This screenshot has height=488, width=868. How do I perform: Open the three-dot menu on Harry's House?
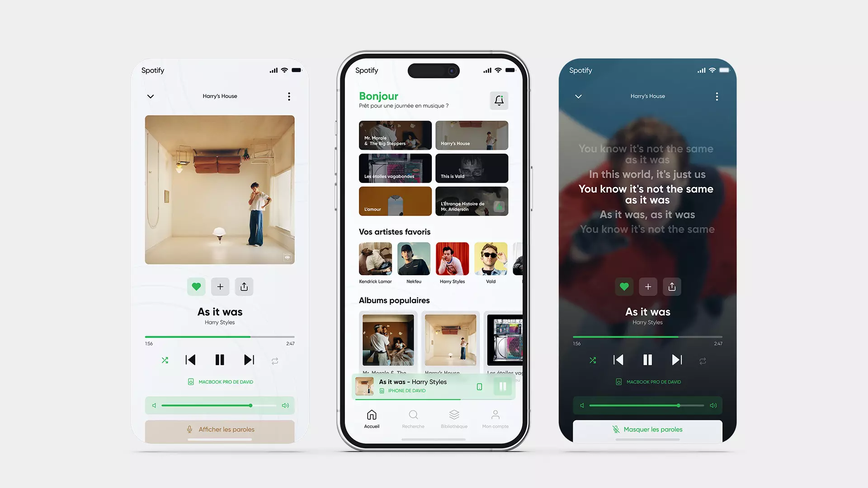click(x=288, y=96)
